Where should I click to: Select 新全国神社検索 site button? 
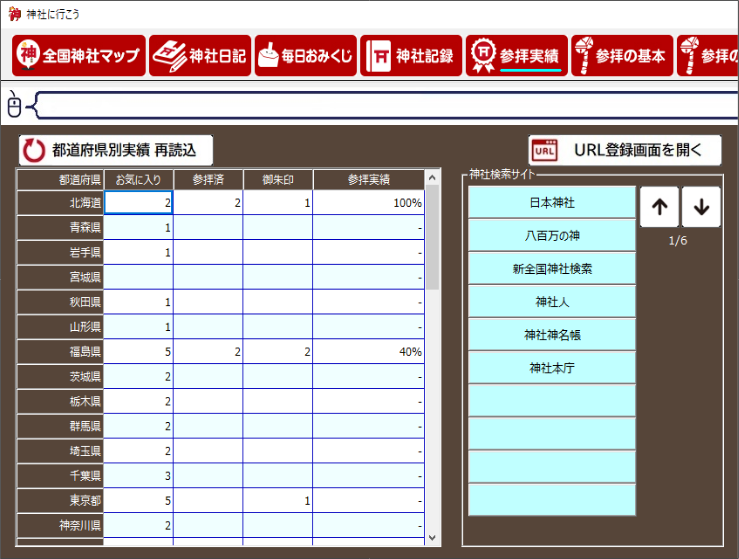tap(551, 269)
